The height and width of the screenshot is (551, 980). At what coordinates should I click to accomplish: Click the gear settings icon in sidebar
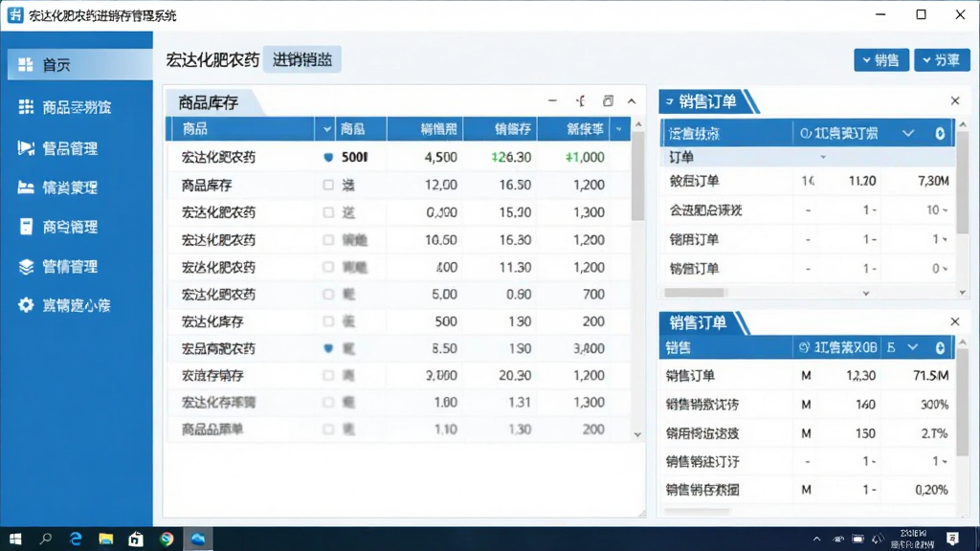(26, 305)
